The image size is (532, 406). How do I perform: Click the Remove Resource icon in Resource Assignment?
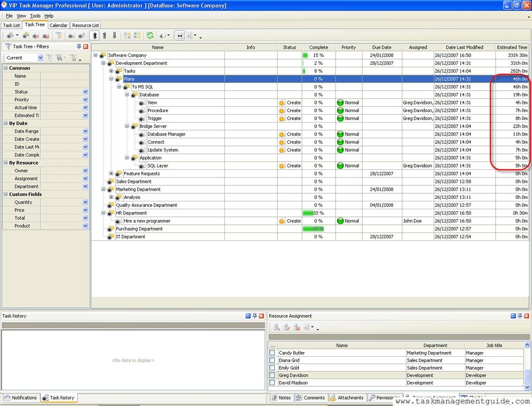297,327
